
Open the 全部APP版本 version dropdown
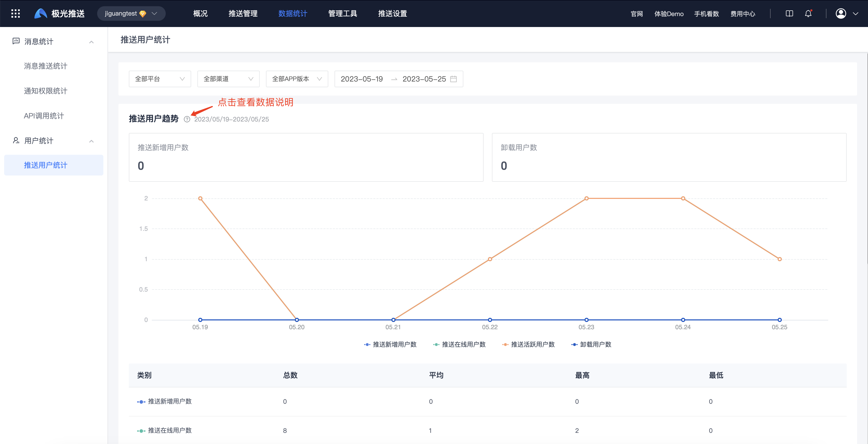[297, 79]
